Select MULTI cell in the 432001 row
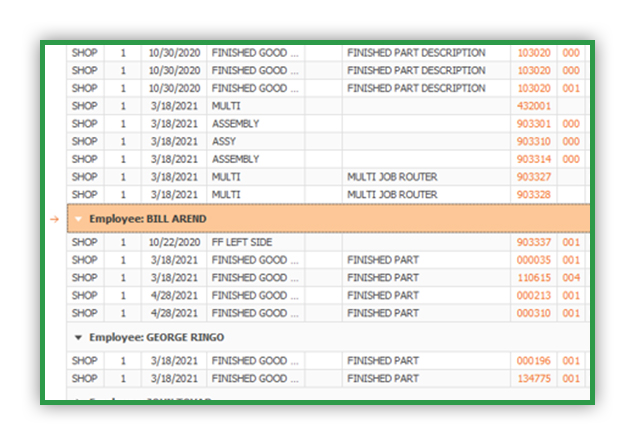This screenshot has width=635, height=445. [256, 106]
